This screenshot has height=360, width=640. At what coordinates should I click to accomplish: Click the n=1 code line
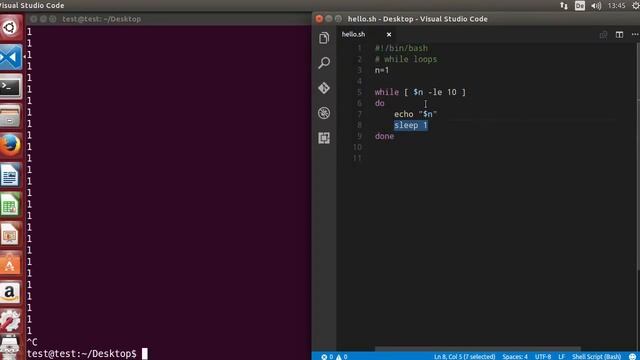pyautogui.click(x=382, y=70)
